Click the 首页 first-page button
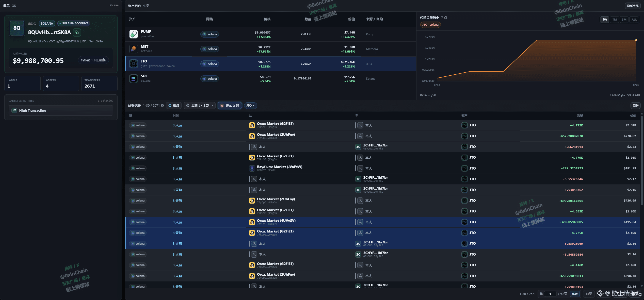The image size is (644, 300). click(589, 294)
